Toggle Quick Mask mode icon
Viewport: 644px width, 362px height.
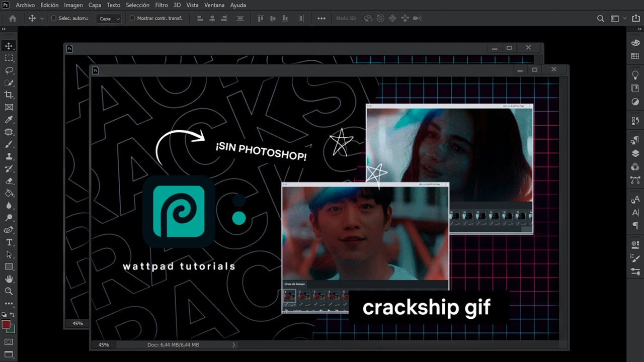9,342
